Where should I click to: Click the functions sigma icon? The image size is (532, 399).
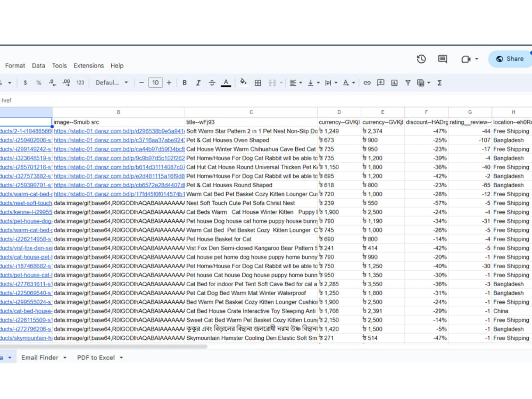coord(439,83)
